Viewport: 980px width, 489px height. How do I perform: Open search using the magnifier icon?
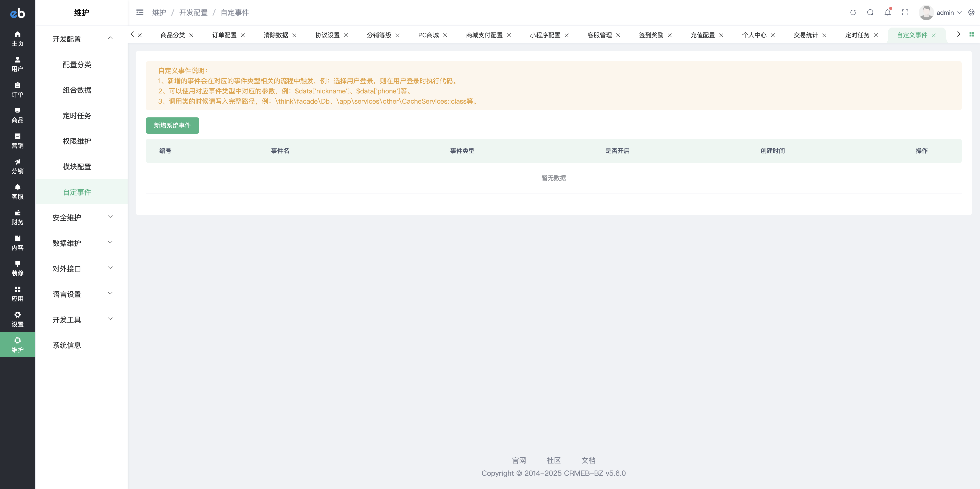pyautogui.click(x=871, y=12)
